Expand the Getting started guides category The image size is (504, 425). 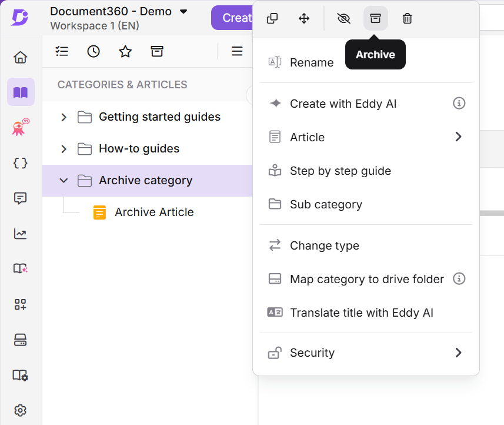point(64,117)
